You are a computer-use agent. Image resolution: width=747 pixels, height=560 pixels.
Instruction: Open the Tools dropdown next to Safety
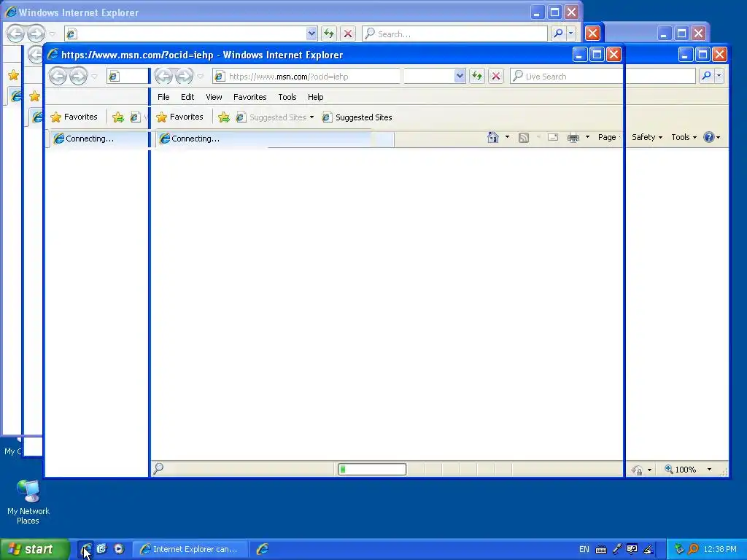684,137
